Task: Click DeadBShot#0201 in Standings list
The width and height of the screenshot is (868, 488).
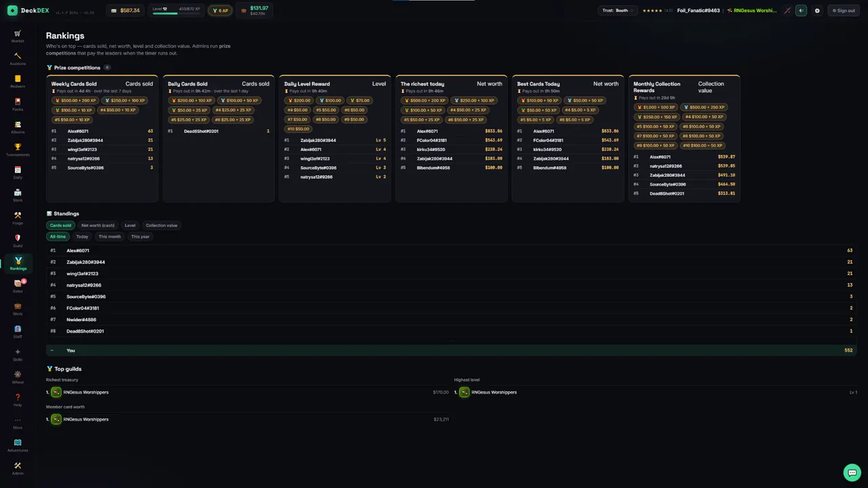Action: click(x=85, y=331)
